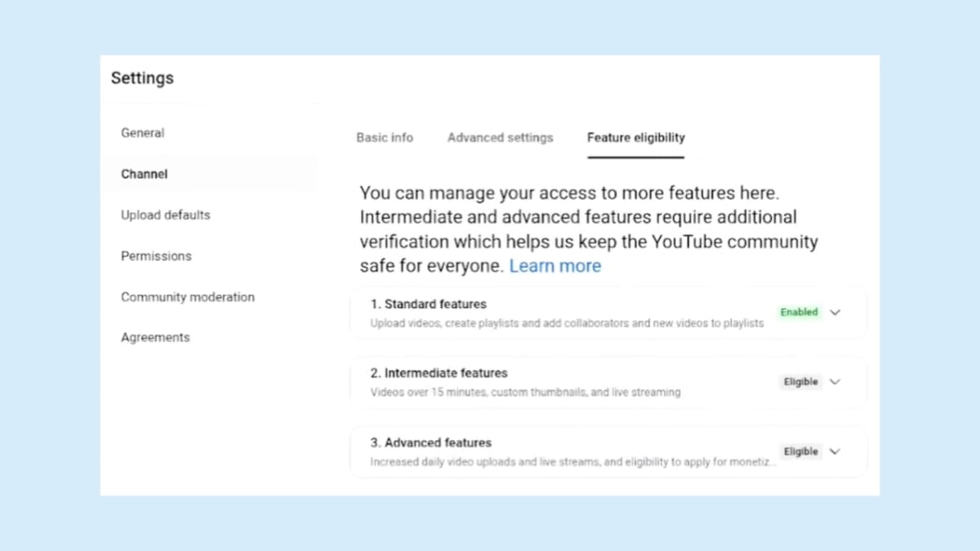The image size is (980, 551).
Task: Select the Standard features row heading
Action: [428, 304]
